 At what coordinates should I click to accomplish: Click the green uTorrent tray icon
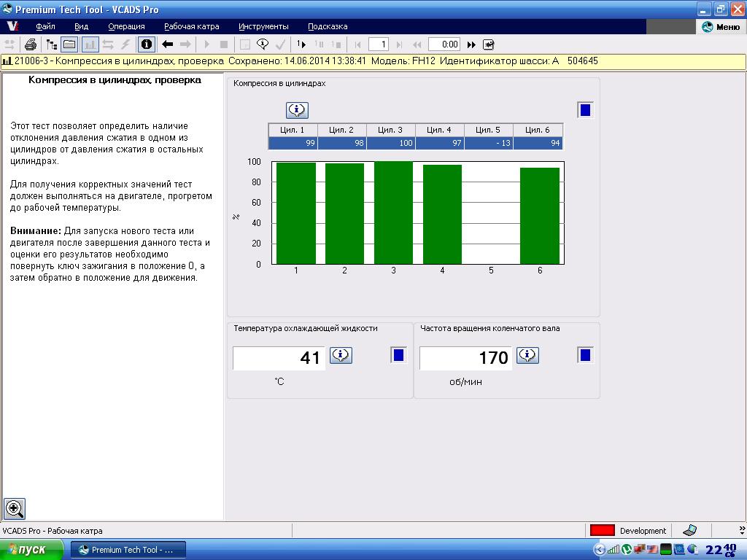[627, 550]
